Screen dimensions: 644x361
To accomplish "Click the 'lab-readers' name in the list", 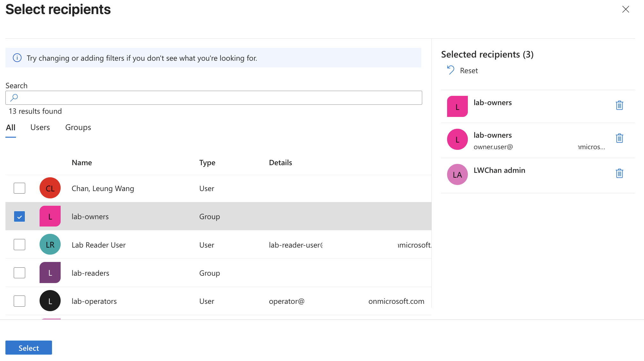I will 90,273.
